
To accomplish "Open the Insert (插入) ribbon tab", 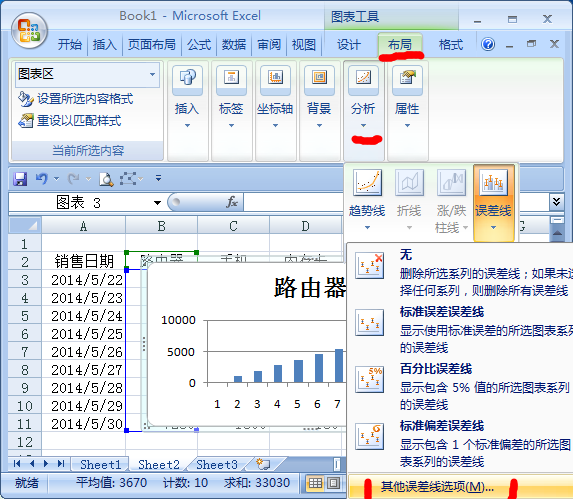I will click(105, 45).
